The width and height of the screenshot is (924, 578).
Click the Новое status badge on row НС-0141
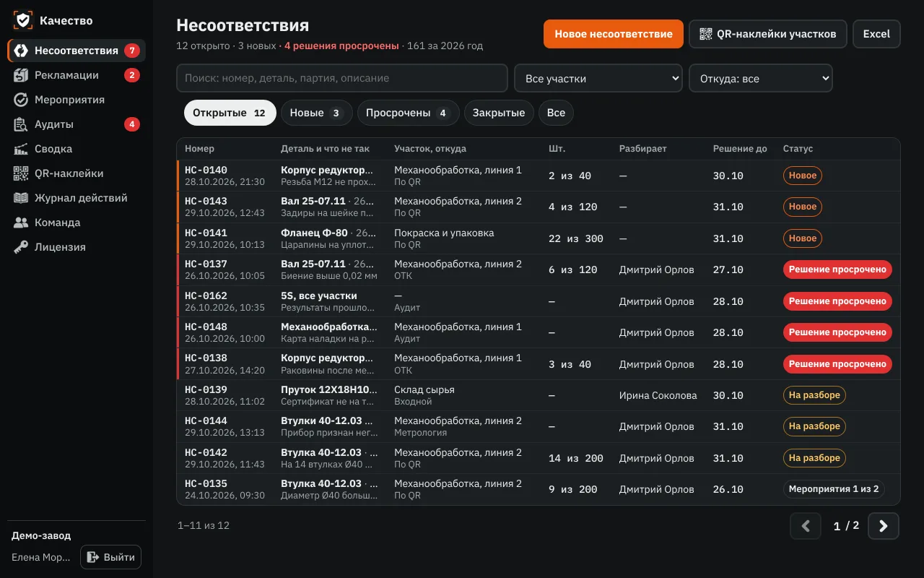tap(803, 238)
